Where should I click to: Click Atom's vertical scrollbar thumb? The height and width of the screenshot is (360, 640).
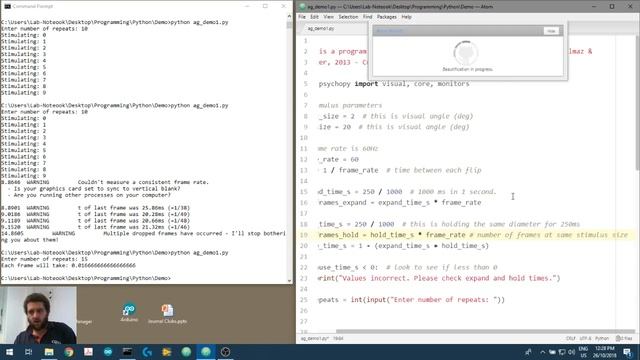[638, 102]
